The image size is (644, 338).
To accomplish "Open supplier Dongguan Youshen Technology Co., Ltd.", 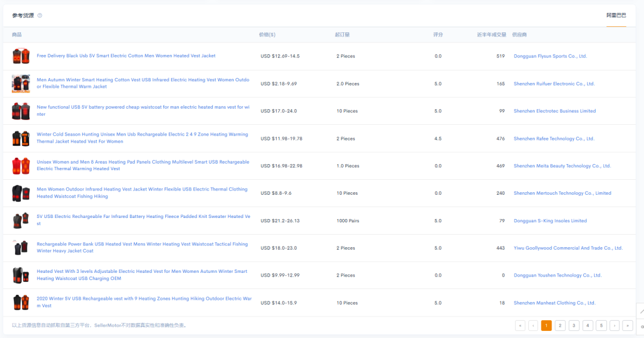I will (558, 275).
